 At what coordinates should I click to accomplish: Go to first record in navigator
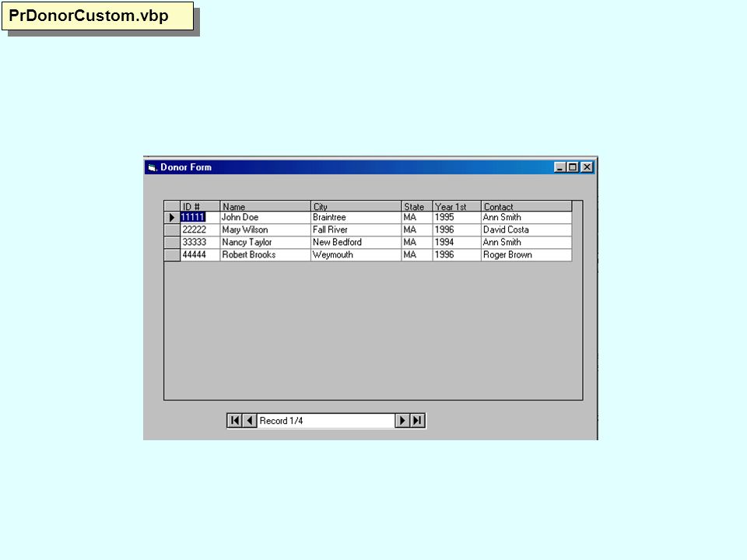pos(234,421)
